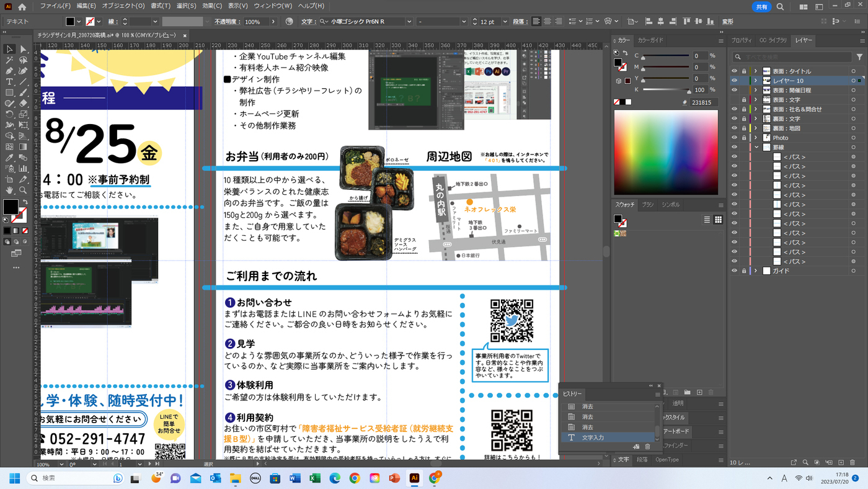Select the Direct Selection tool
Viewport: 868px width, 489px height.
24,49
